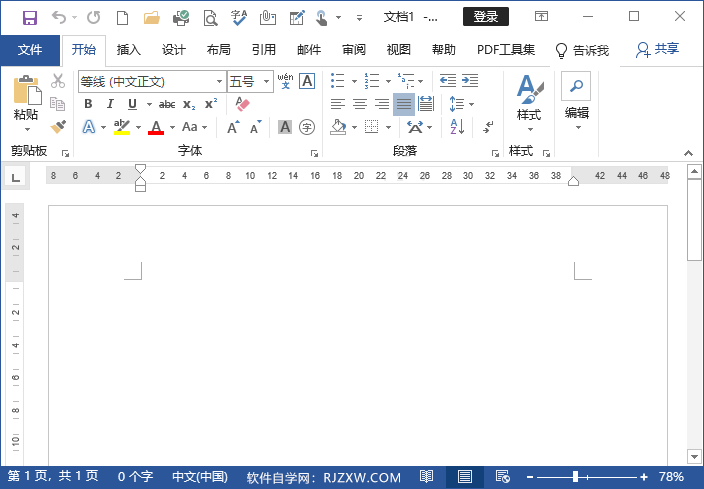Screen dimensions: 704x489
Task: Switch to the 插入 ribbon tab
Action: (x=129, y=50)
